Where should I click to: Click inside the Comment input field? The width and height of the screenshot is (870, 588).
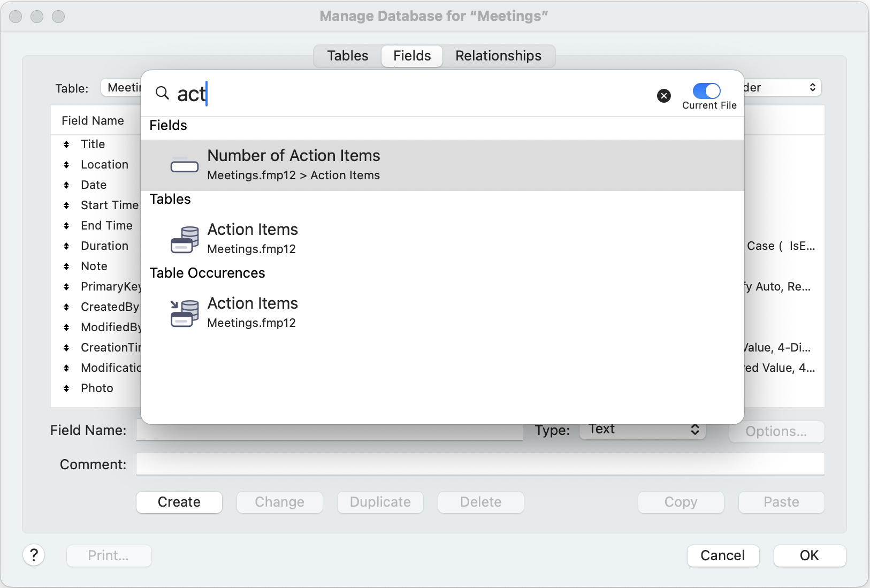(x=375, y=464)
